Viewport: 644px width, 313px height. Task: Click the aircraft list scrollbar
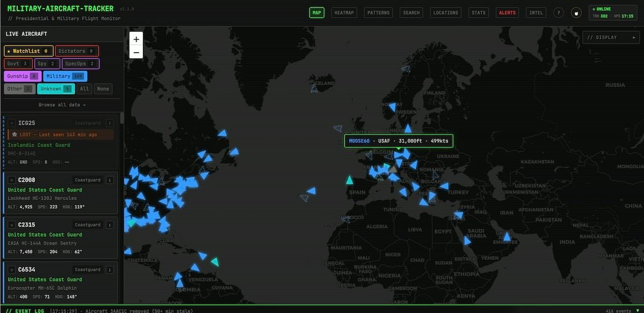click(x=122, y=117)
